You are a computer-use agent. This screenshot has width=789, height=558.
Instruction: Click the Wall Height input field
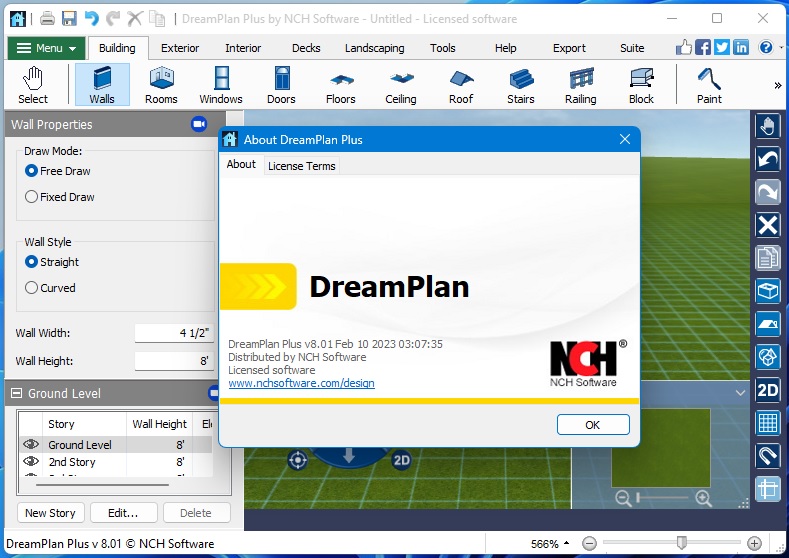coord(174,361)
